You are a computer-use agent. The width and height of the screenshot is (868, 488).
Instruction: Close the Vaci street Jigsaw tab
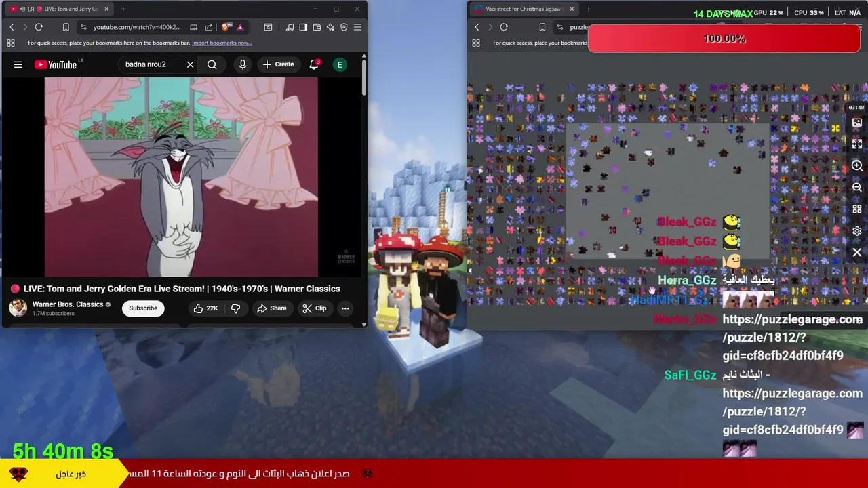point(572,9)
